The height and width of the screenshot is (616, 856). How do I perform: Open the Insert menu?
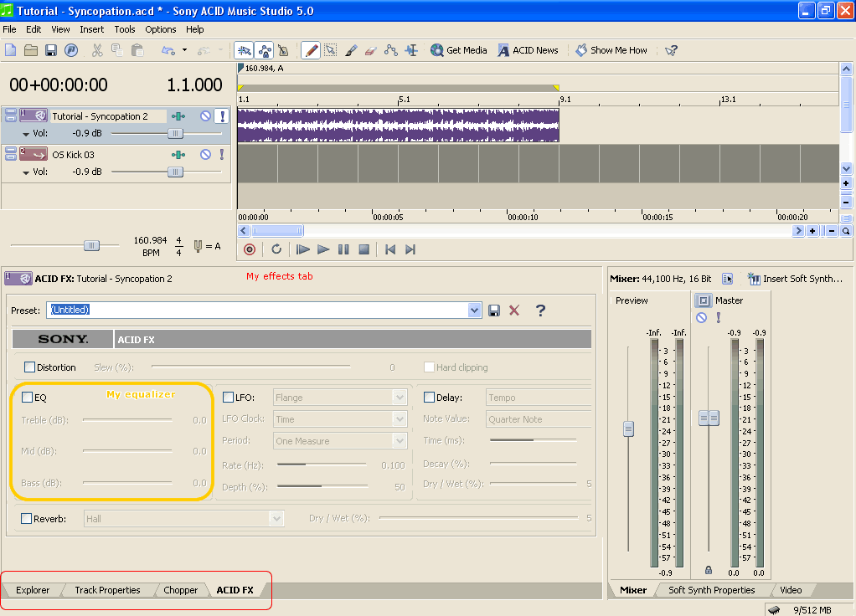pyautogui.click(x=92, y=29)
